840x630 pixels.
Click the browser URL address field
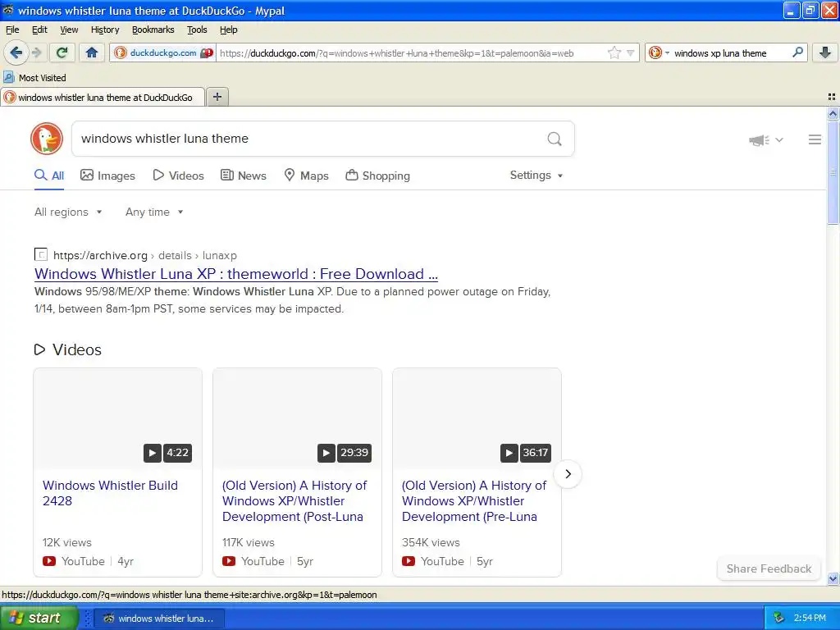click(x=412, y=53)
